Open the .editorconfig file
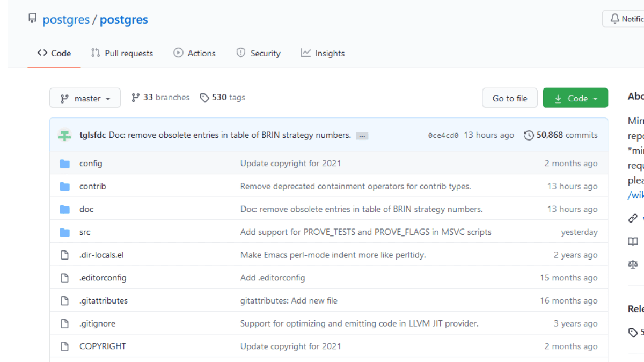The image size is (644, 362). click(x=103, y=278)
